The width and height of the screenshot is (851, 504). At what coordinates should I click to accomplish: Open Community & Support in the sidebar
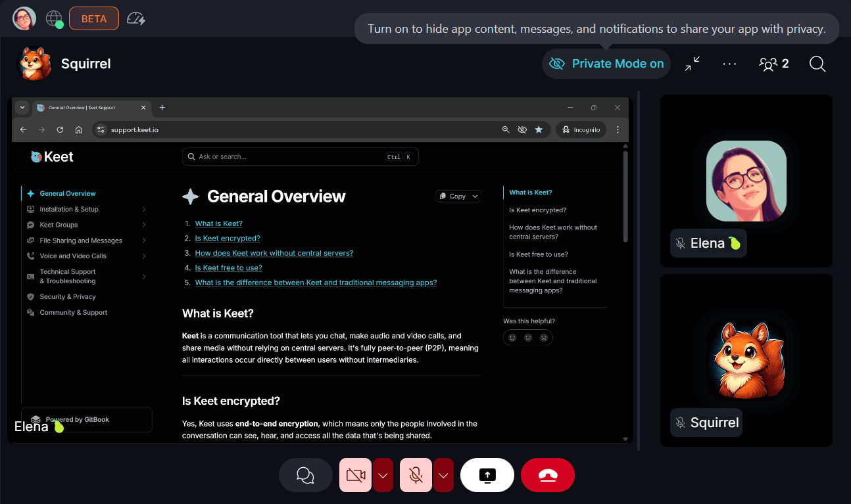pyautogui.click(x=73, y=312)
